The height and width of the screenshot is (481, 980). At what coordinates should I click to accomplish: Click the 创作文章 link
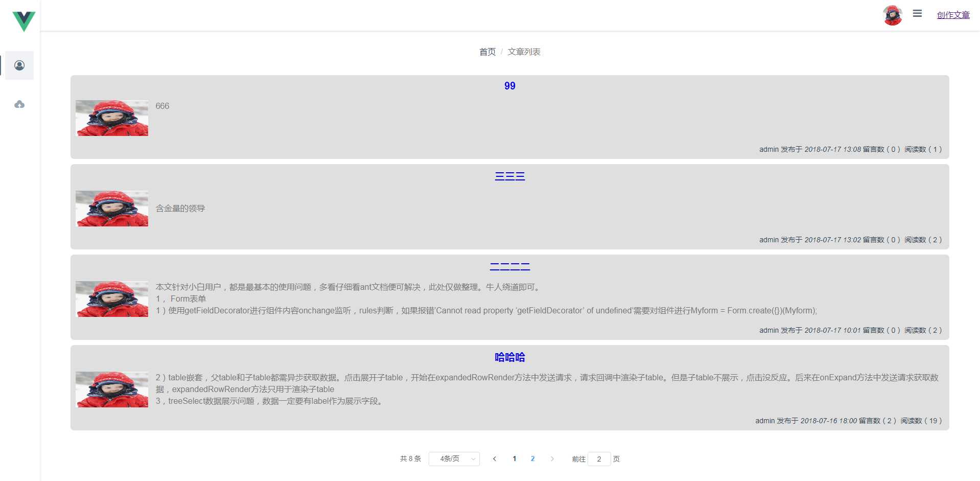coord(953,15)
